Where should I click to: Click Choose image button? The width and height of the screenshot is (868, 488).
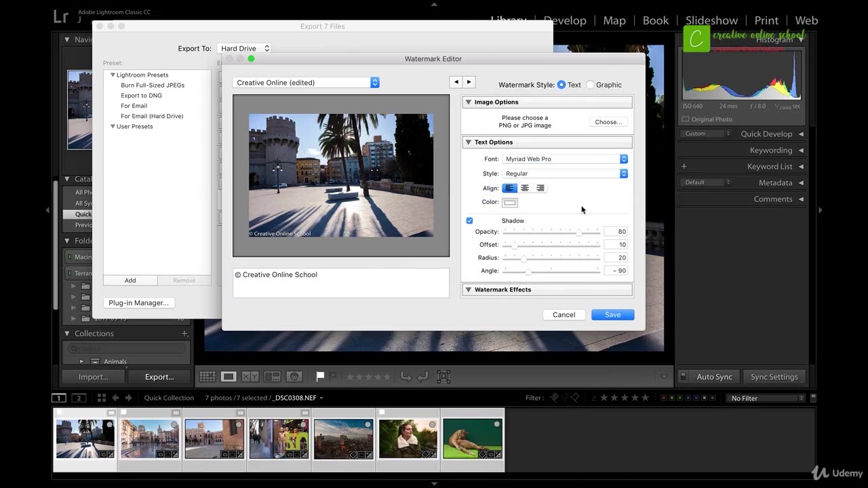(x=608, y=122)
